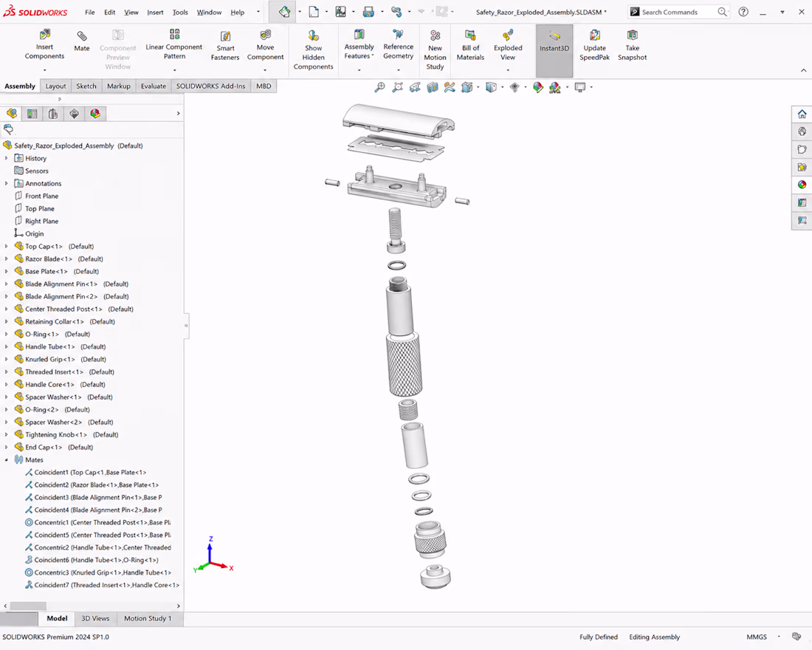
Task: Click the Save toolbar icon
Action: click(340, 11)
